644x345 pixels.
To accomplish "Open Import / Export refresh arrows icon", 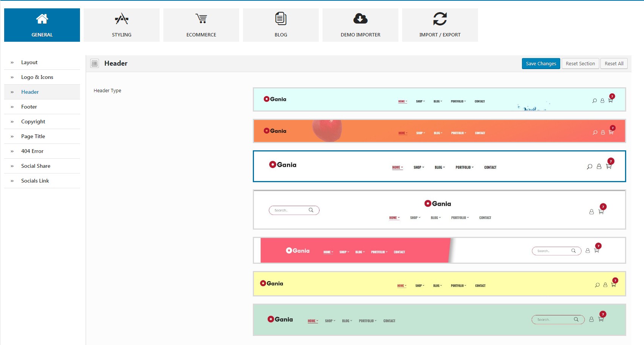I will click(x=440, y=19).
